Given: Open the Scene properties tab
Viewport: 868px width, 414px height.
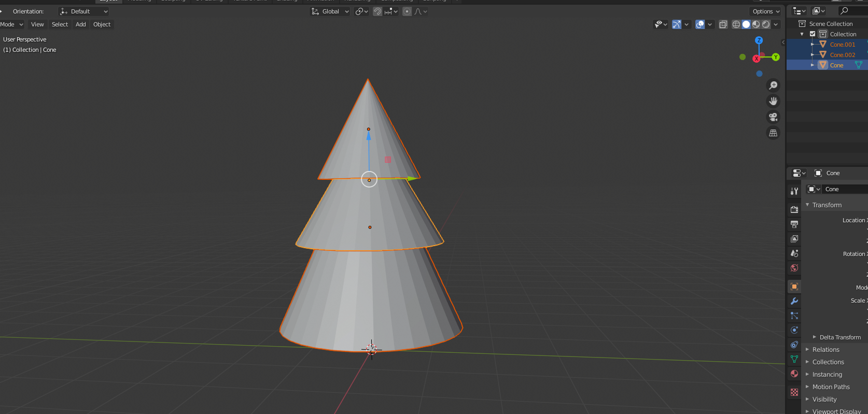Looking at the screenshot, I should tap(794, 253).
